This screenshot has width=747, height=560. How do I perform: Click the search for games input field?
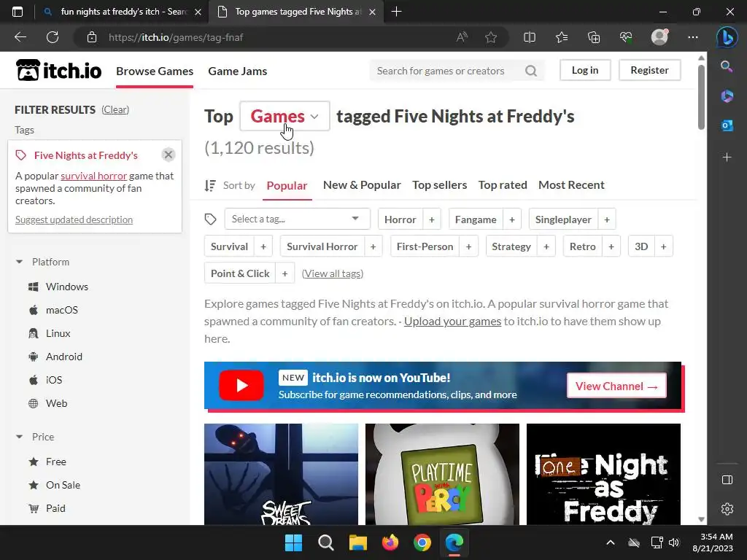447,71
